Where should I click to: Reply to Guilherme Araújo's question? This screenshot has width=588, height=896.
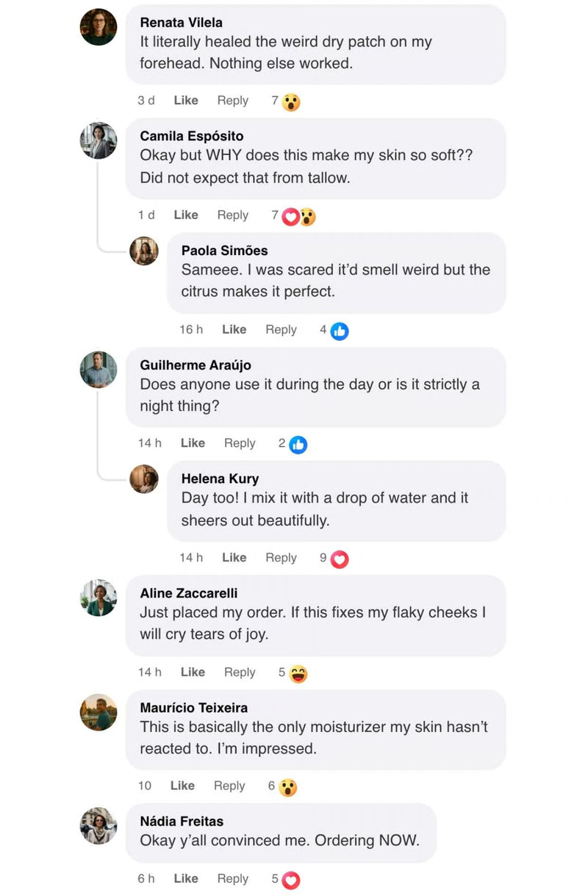(240, 443)
